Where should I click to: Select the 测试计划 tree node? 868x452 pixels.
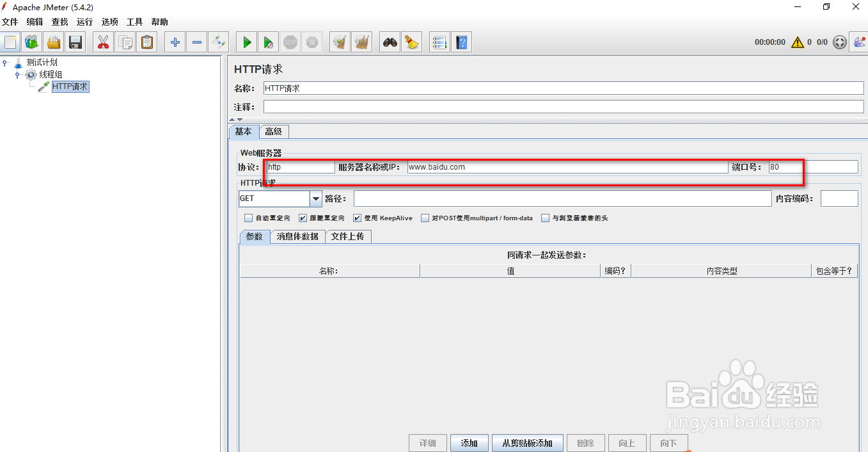point(42,62)
